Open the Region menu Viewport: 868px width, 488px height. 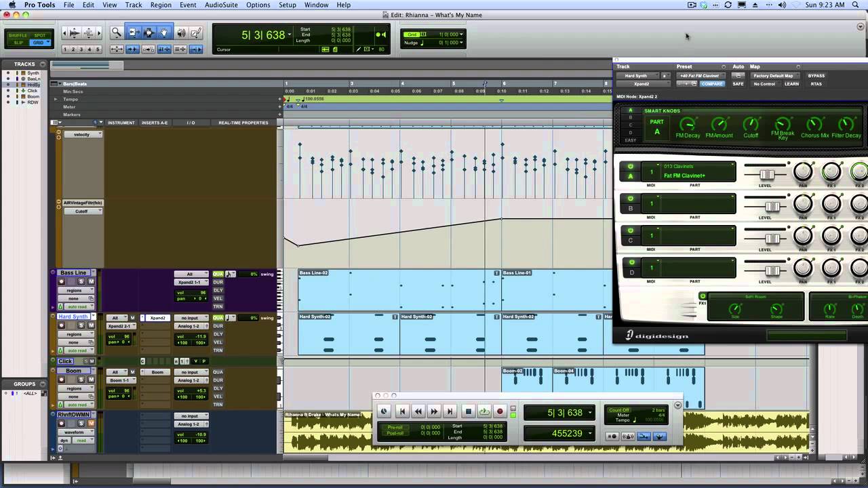[x=161, y=5]
